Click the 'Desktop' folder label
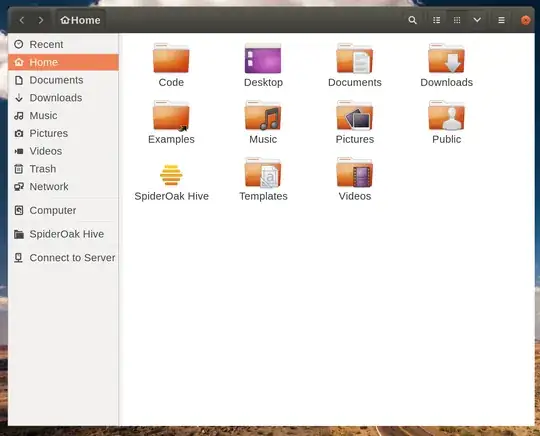This screenshot has width=540, height=436. 263,83
